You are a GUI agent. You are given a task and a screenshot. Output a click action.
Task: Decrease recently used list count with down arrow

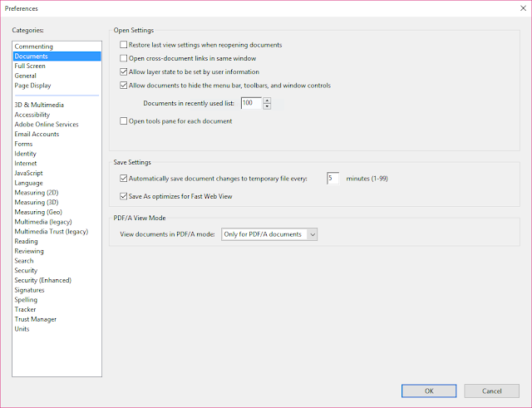(267, 106)
